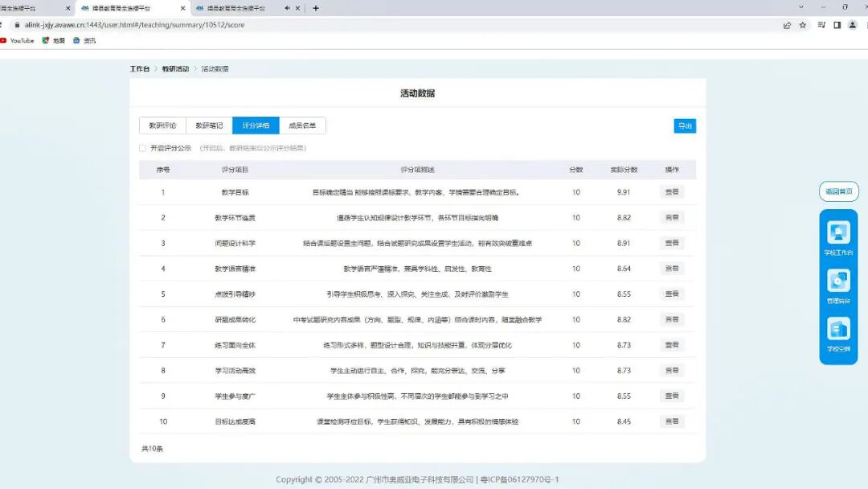Click 查看 for row 教学目标
The width and height of the screenshot is (868, 489).
coord(673,192)
